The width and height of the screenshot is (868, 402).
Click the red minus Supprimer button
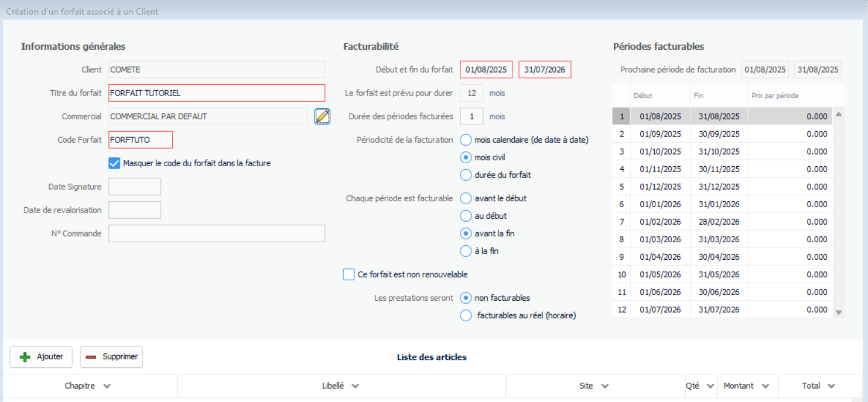pyautogui.click(x=111, y=357)
